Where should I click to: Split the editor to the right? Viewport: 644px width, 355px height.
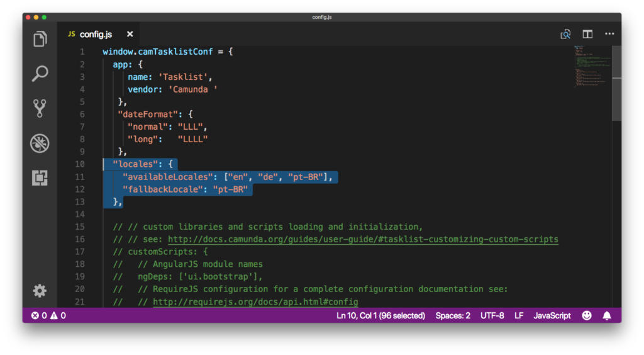(587, 34)
